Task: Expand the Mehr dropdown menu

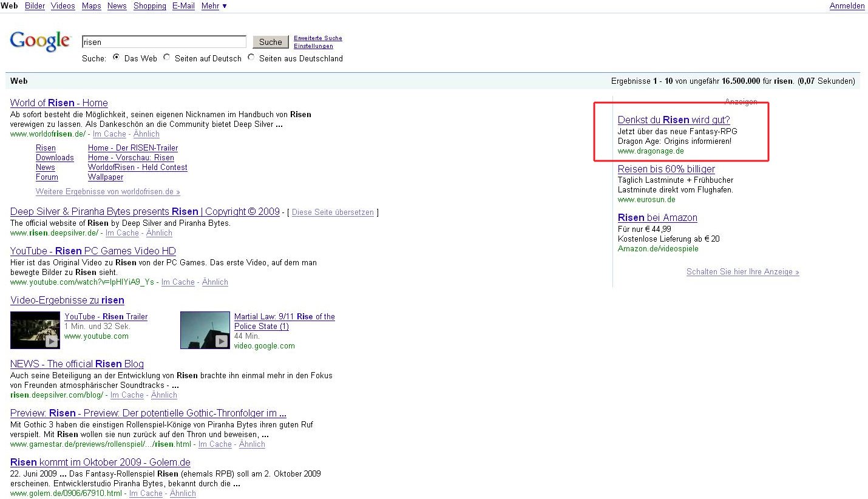Action: (x=214, y=5)
